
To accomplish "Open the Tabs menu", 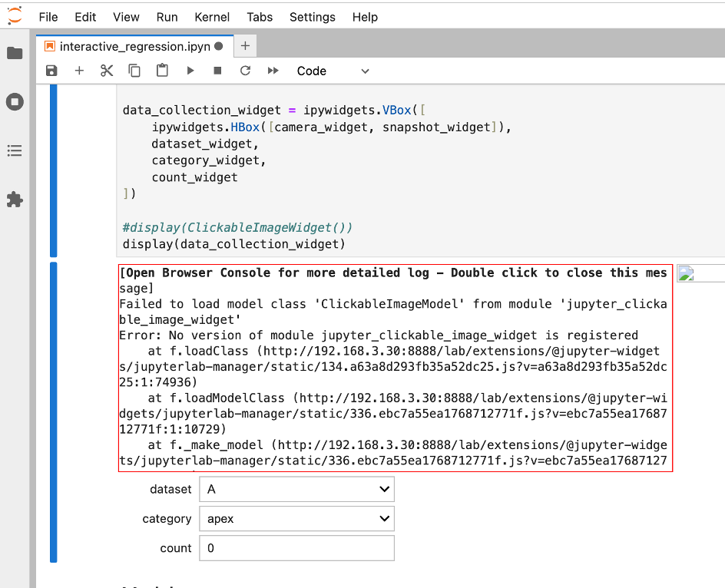I will [x=260, y=17].
